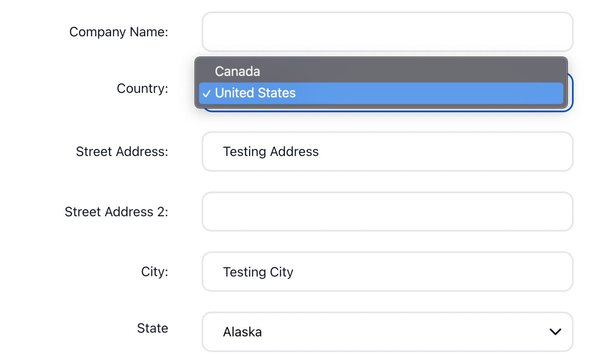Click the 'Testing Address' text
Image resolution: width=598 pixels, height=364 pixels.
271,152
